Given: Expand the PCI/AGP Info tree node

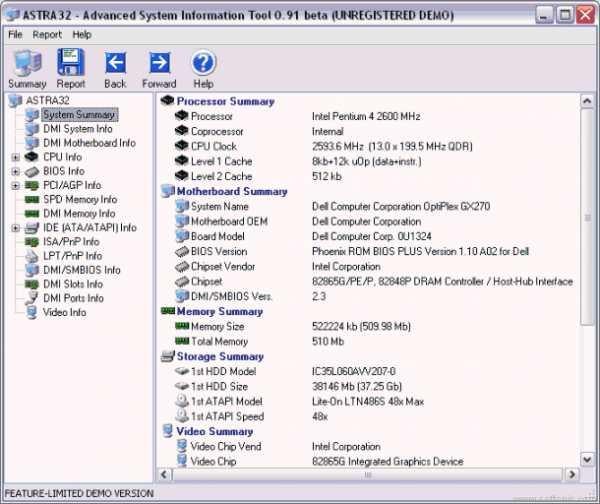Looking at the screenshot, I should point(15,186).
